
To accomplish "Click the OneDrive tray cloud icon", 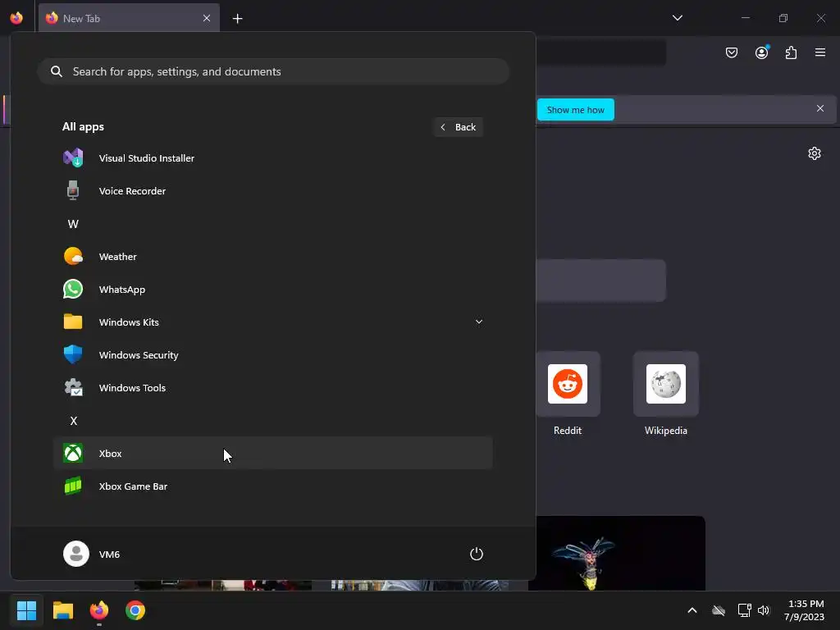I will [719, 610].
